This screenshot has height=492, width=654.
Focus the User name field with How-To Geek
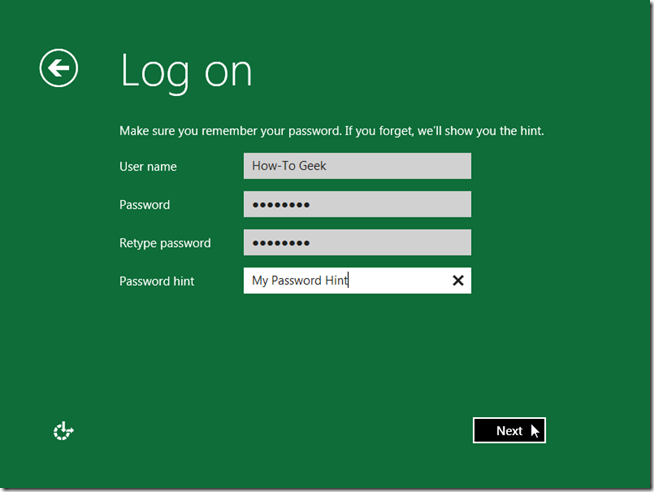[x=357, y=166]
